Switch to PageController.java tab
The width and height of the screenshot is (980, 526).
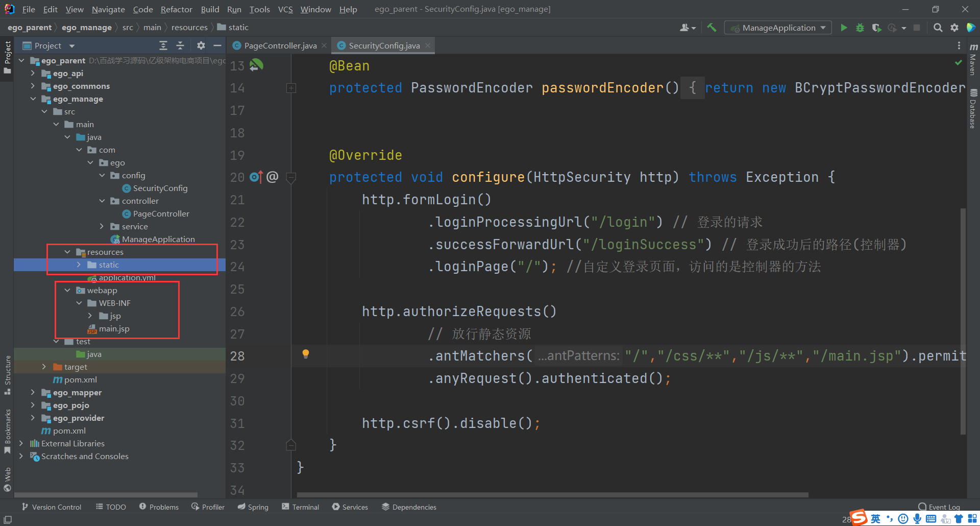pos(280,45)
